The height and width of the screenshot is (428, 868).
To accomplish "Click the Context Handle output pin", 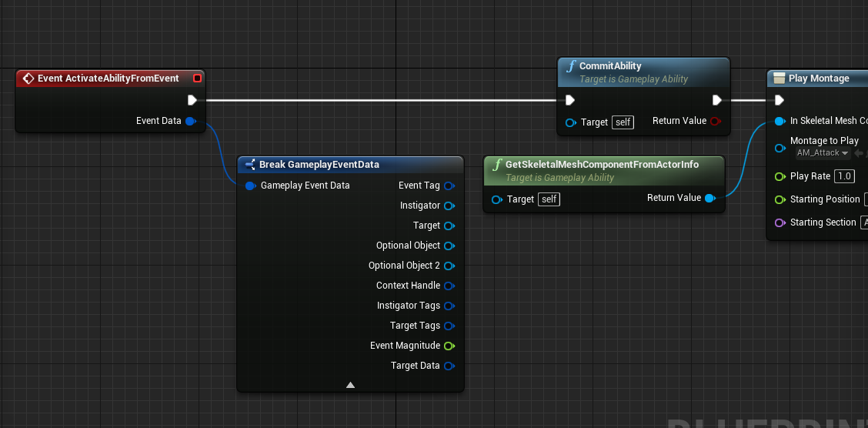I will point(449,286).
